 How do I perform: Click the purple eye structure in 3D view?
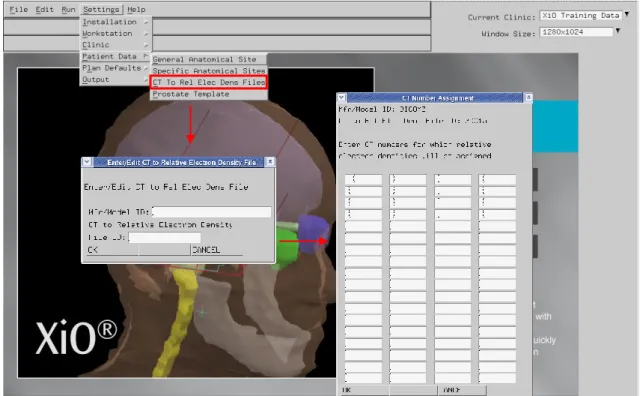313,233
